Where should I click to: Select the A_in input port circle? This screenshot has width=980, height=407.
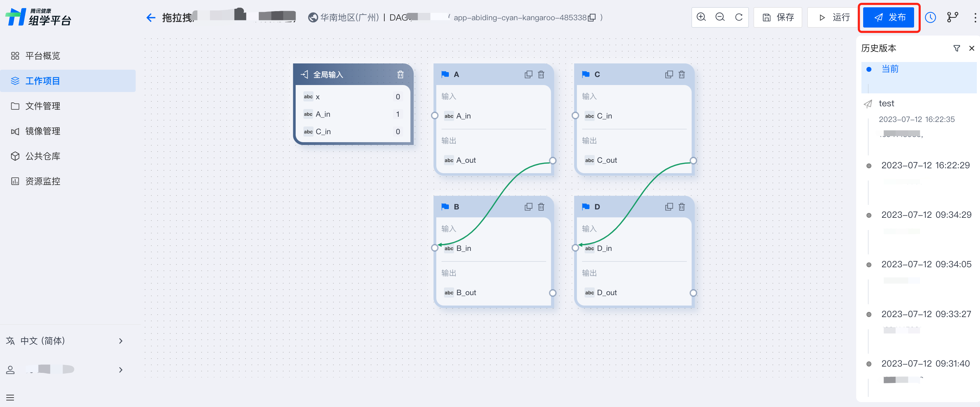pos(435,116)
